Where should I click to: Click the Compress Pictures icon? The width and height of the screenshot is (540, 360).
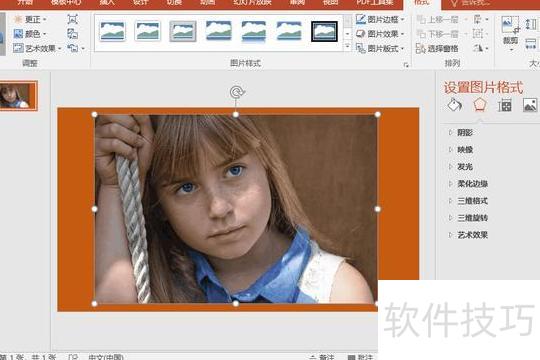click(x=73, y=19)
